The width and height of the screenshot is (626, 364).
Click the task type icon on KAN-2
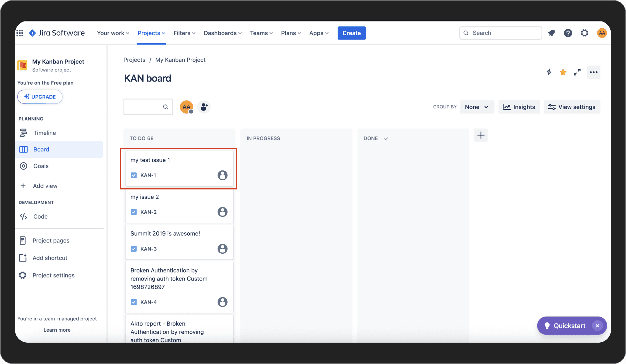[x=134, y=212]
